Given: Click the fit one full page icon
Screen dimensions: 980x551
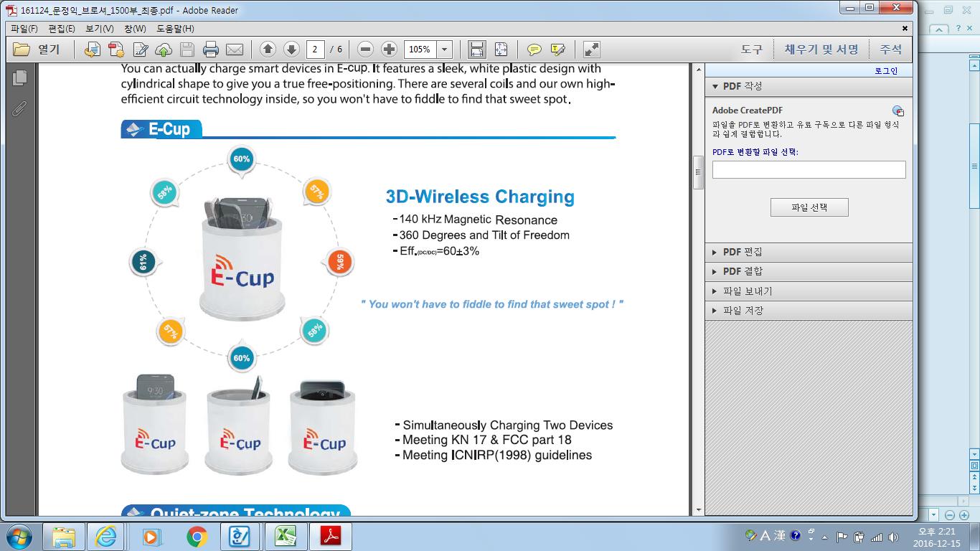Looking at the screenshot, I should [x=501, y=50].
